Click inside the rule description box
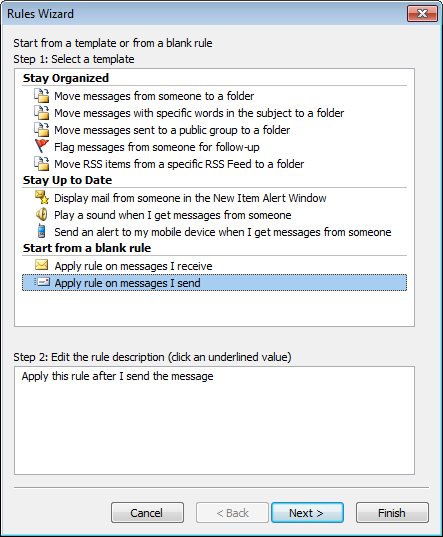Viewport: 443px width, 537px height. click(214, 421)
